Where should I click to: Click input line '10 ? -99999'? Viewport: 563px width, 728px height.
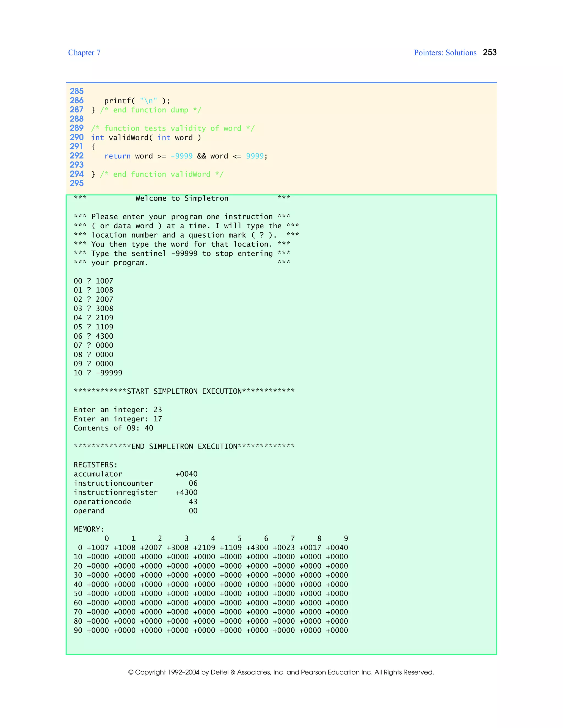click(x=98, y=373)
